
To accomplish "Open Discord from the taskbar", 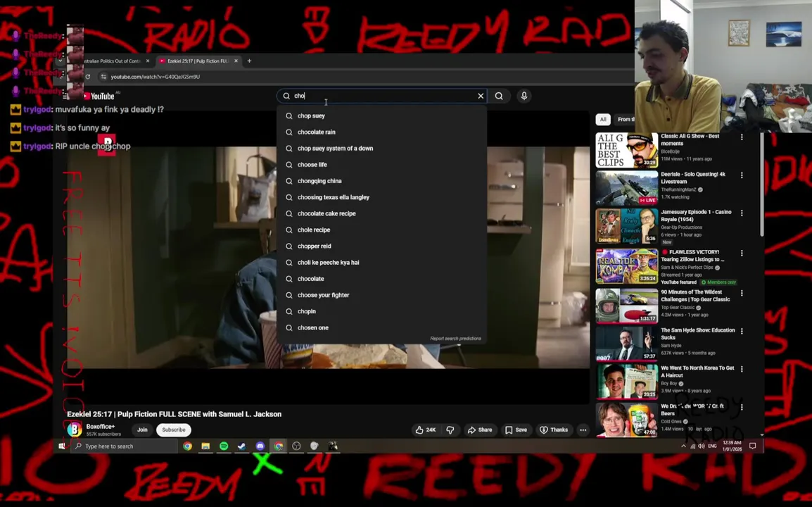I will pos(260,446).
